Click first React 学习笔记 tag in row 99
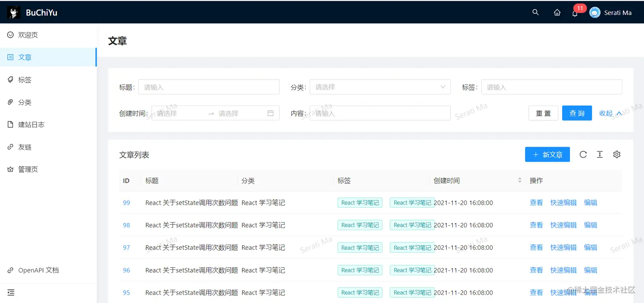The image size is (644, 303). (x=360, y=203)
